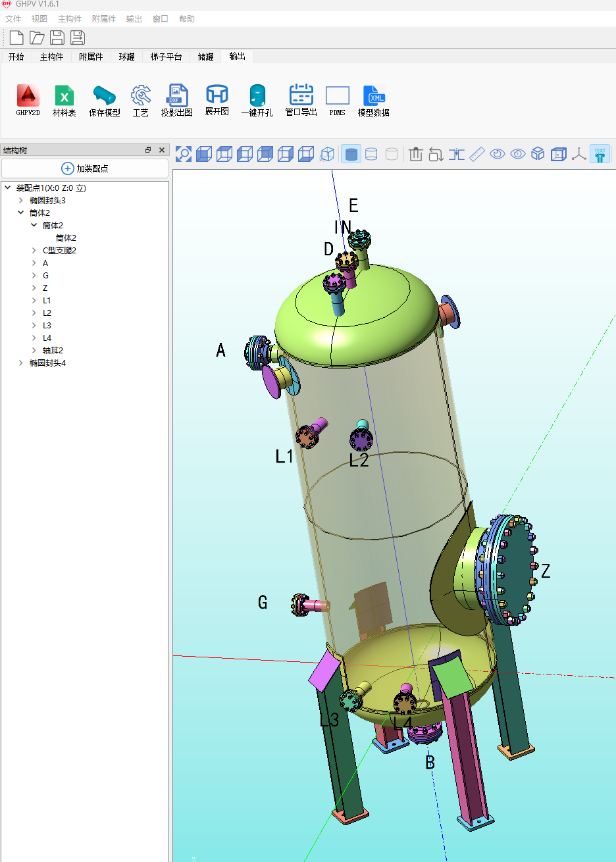Viewport: 616px width, 862px height.
Task: Click the save-as disk icon
Action: [78, 38]
